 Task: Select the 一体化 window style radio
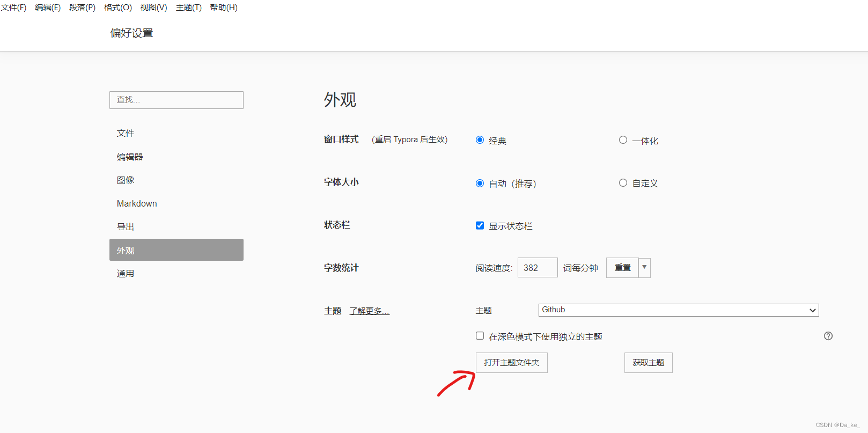[x=623, y=140]
